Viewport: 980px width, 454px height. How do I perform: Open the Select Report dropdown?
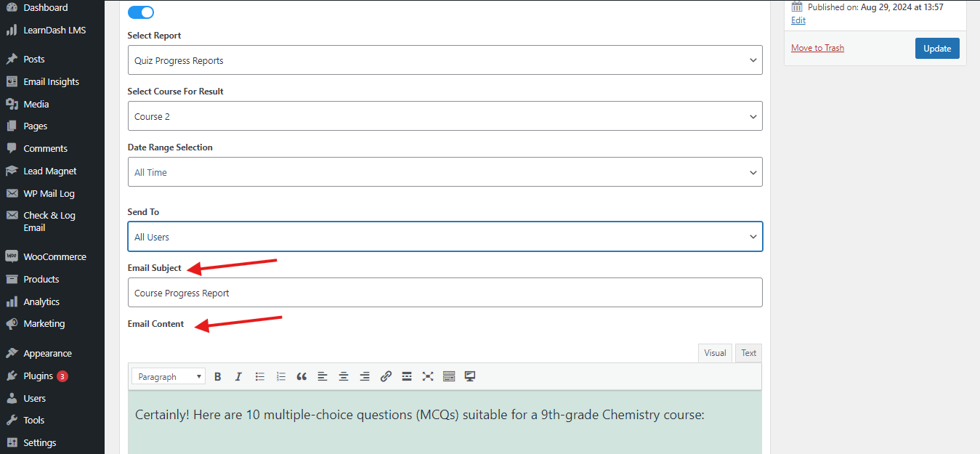point(445,60)
